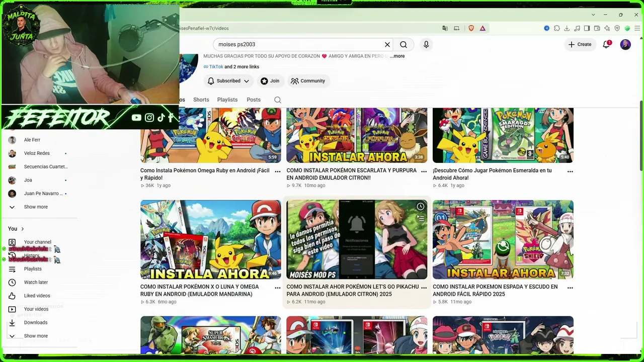Image resolution: width=644 pixels, height=362 pixels.
Task: Open options for Escarlata y Purpura video
Action: pyautogui.click(x=424, y=171)
